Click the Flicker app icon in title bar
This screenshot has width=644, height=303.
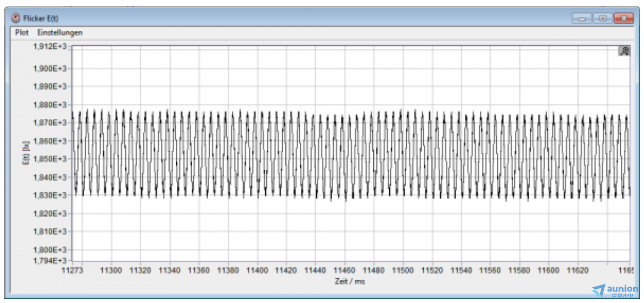pos(16,18)
